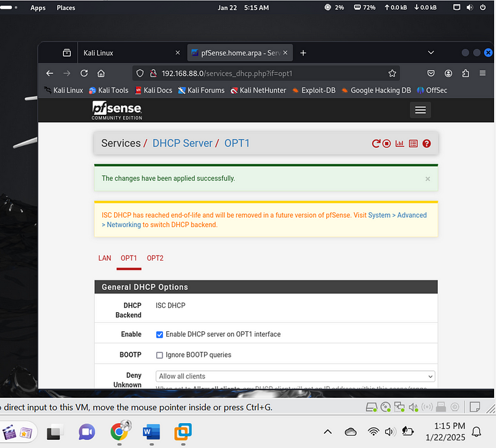Open the Firefox application menu

click(482, 73)
